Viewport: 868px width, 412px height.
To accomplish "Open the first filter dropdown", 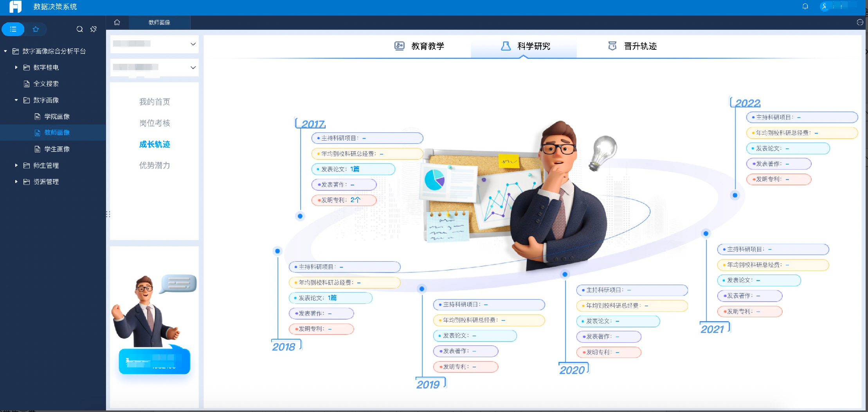I will [x=154, y=44].
